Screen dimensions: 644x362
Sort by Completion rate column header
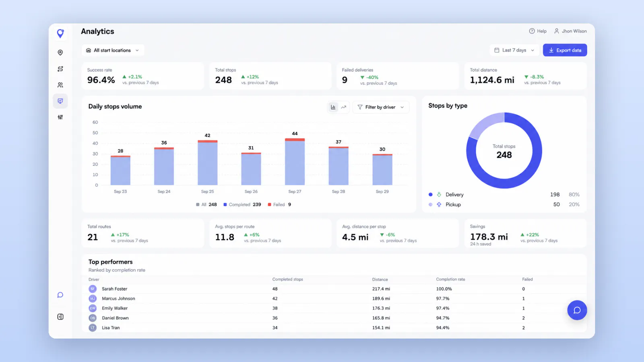click(x=450, y=279)
